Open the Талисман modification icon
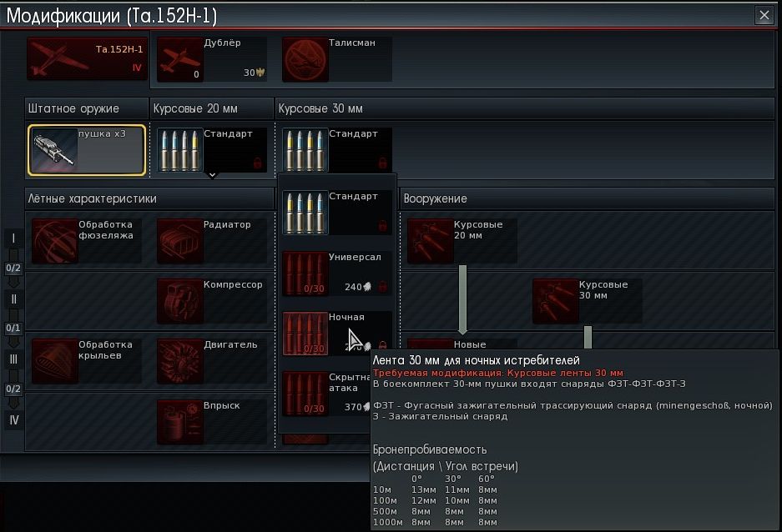This screenshot has height=532, width=782. (x=305, y=59)
